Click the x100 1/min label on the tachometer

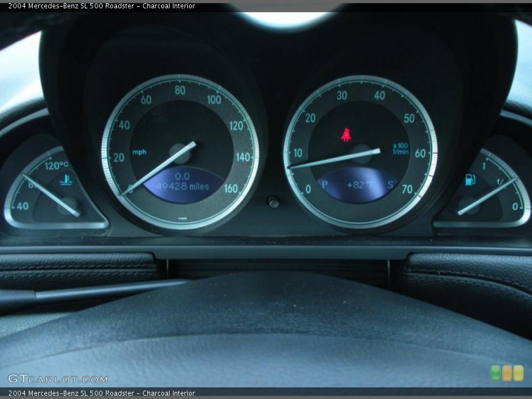coord(400,149)
